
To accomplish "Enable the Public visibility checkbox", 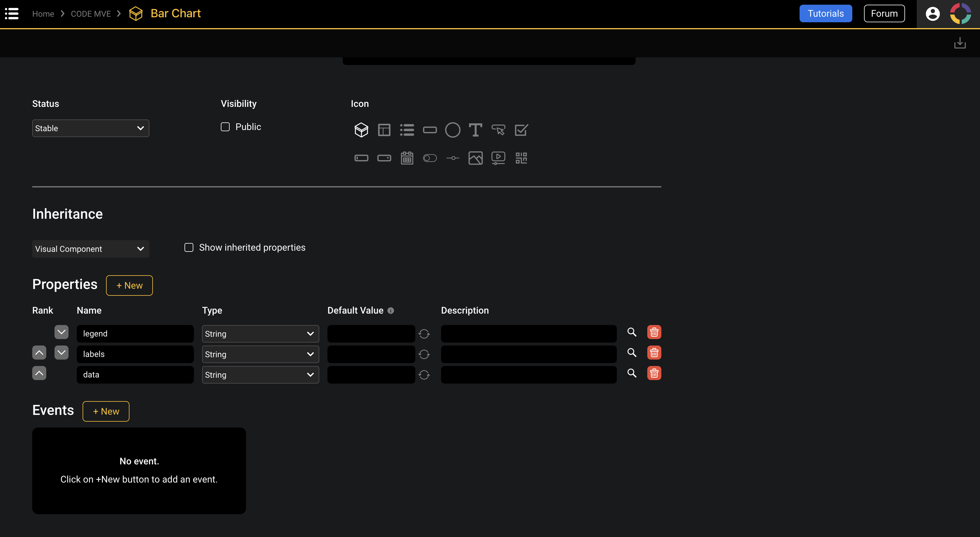I will tap(225, 127).
